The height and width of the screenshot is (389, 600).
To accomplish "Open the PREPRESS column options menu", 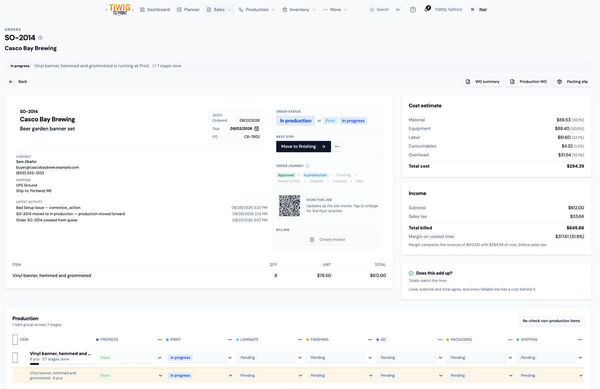I will (x=160, y=340).
